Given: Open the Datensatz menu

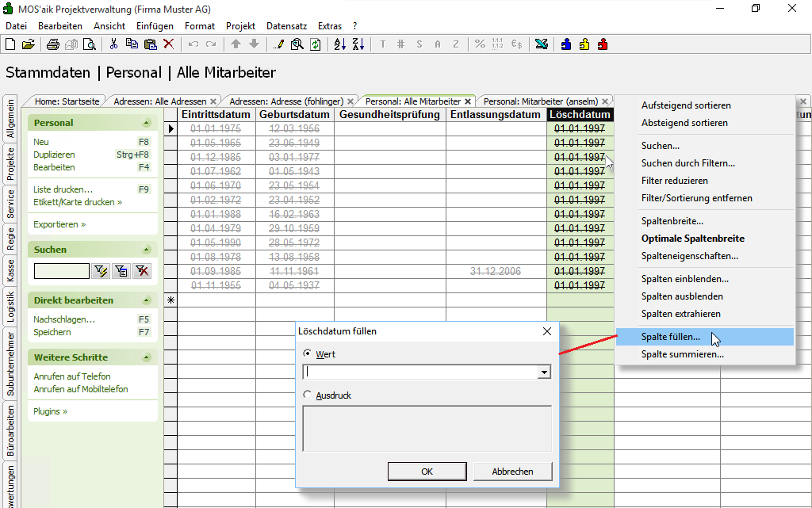Looking at the screenshot, I should [x=286, y=26].
